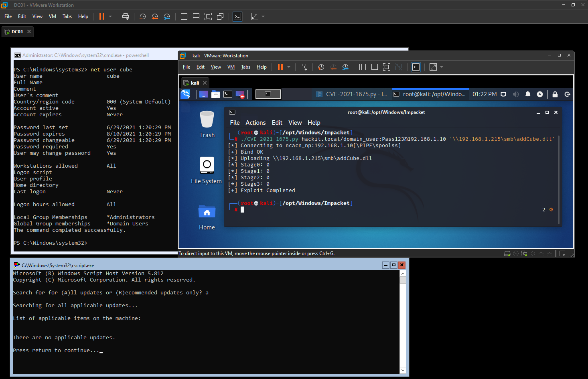Switch the DC01 window to Unity mode
The width and height of the screenshot is (588, 379).
pyautogui.click(x=220, y=16)
